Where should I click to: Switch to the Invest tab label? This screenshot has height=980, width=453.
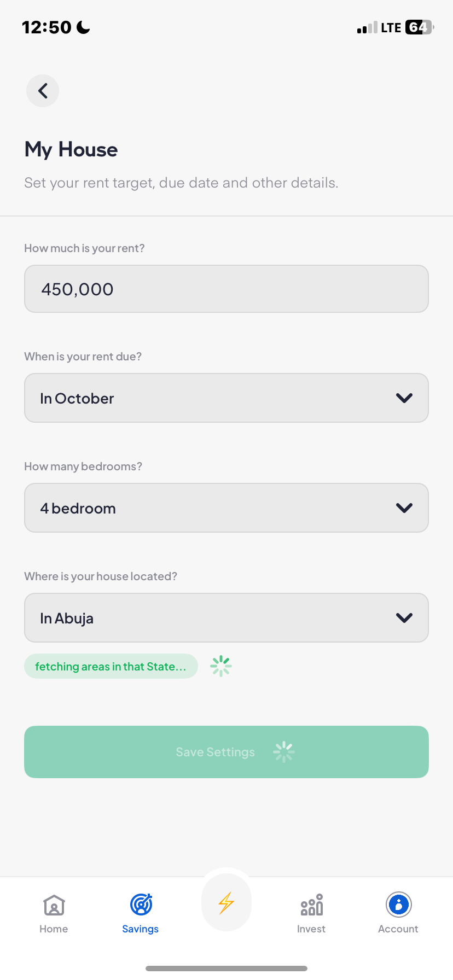[x=311, y=929]
